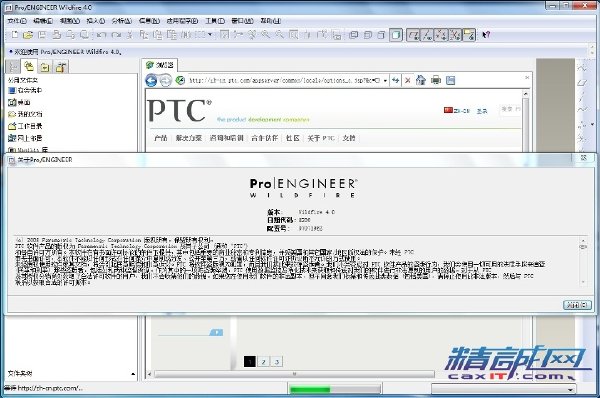600x398 pixels.
Task: Click the Zoom Out magnifier icon
Action: (279, 35)
